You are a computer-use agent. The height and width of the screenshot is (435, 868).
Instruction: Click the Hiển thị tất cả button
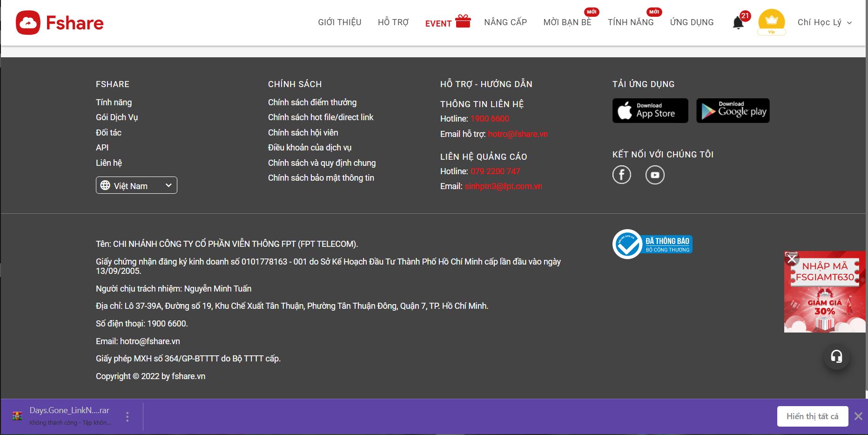click(x=812, y=416)
